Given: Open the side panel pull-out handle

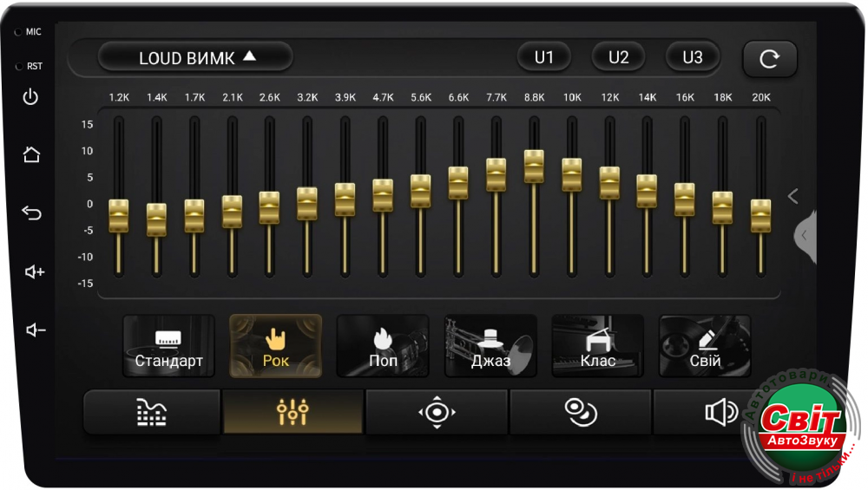Looking at the screenshot, I should [805, 234].
